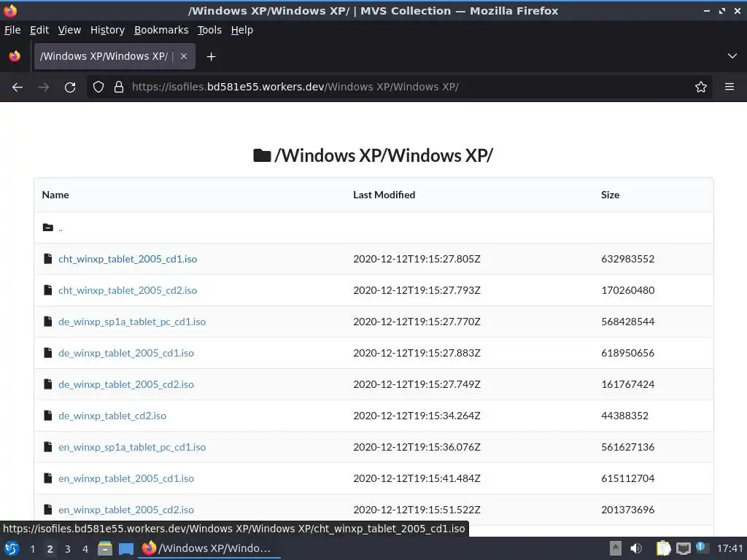Download cht_winxp_tablet_2005_cd2.iso

coord(128,290)
